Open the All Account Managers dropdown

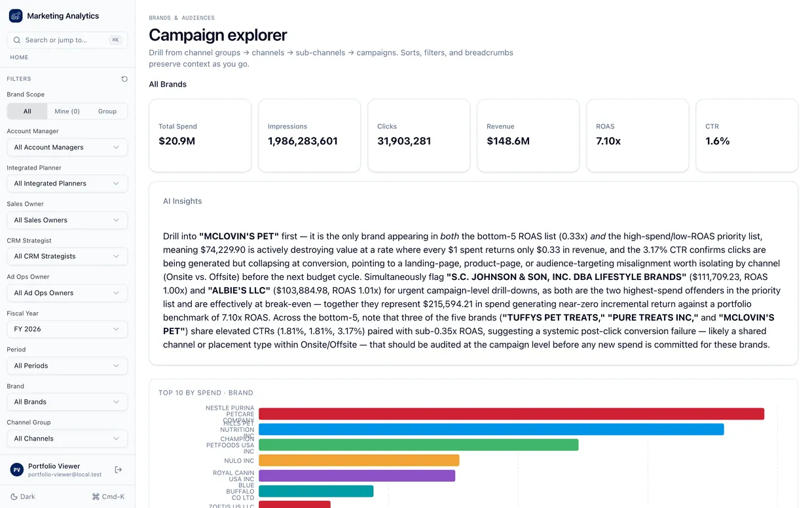(x=67, y=147)
